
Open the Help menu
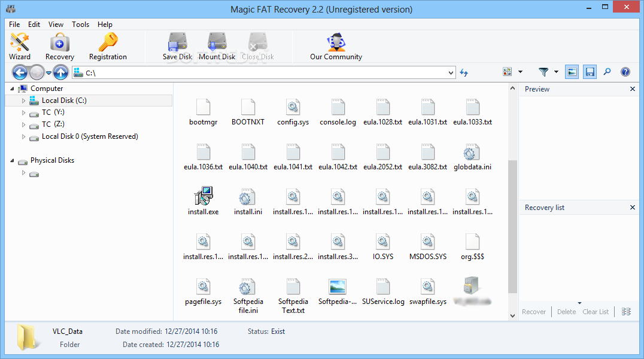(105, 25)
